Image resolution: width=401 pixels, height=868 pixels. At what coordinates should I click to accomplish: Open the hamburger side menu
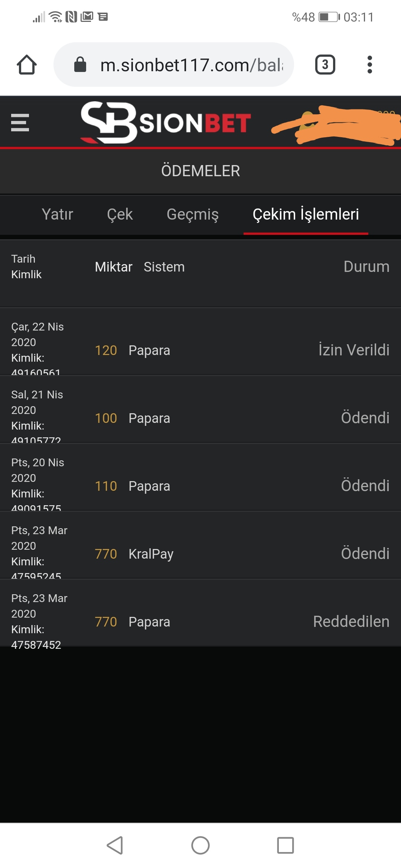pos(20,122)
